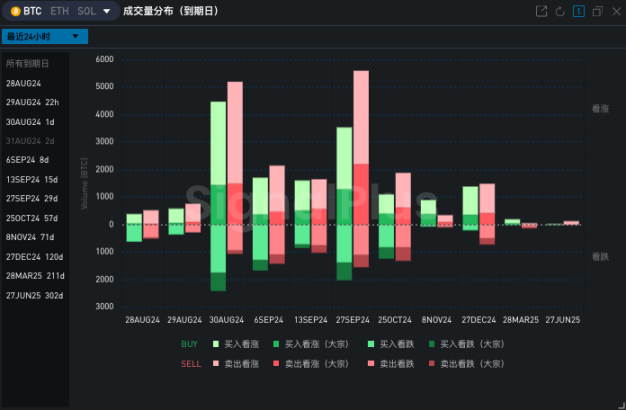
Task: Click the 30AUG24 buy call green bar
Action: pos(218,143)
